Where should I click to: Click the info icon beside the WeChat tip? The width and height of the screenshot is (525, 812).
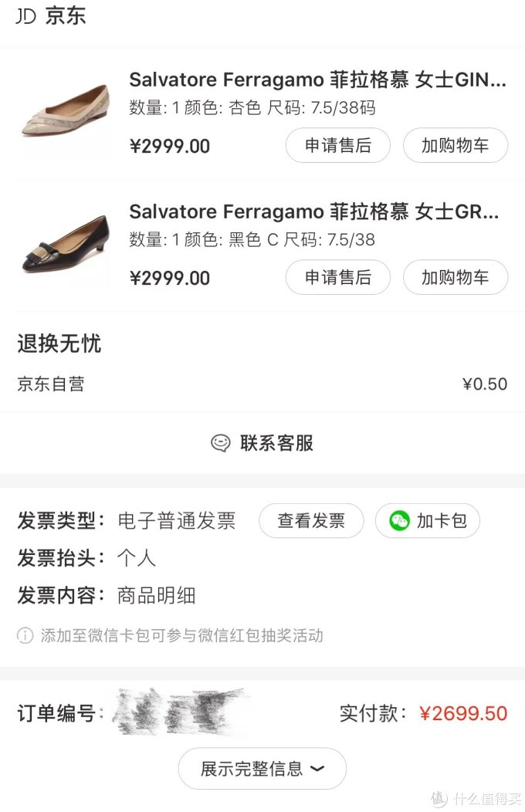(25, 636)
